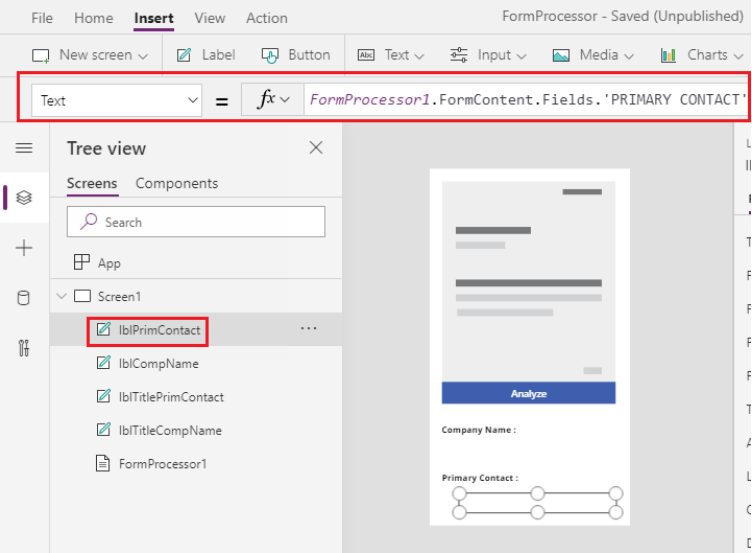This screenshot has width=752, height=553.
Task: Open the File menu
Action: click(42, 18)
